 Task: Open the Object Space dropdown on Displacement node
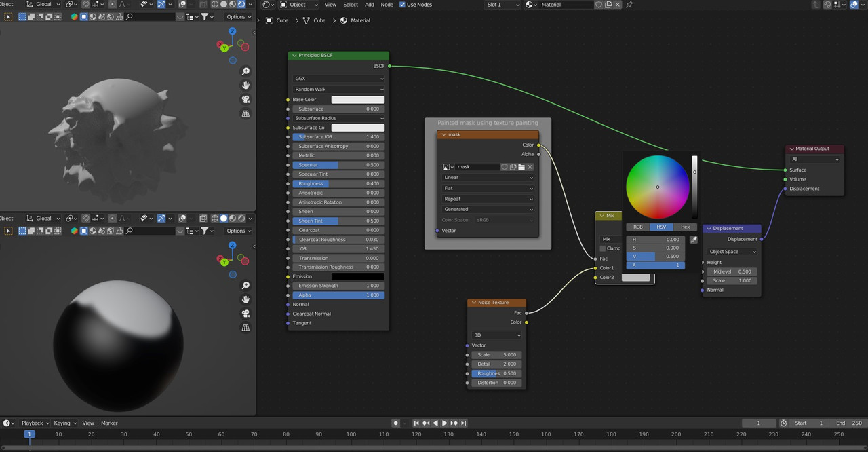[732, 252]
